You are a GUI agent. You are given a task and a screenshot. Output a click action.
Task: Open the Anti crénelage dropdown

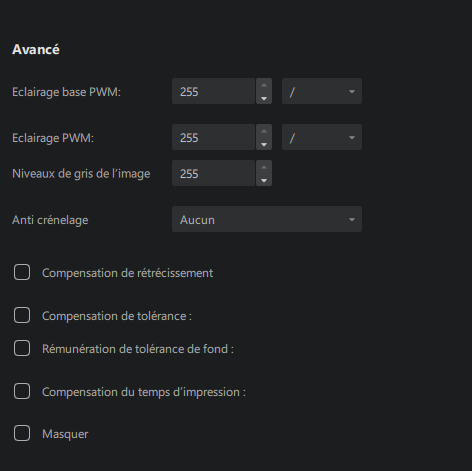[x=267, y=219]
